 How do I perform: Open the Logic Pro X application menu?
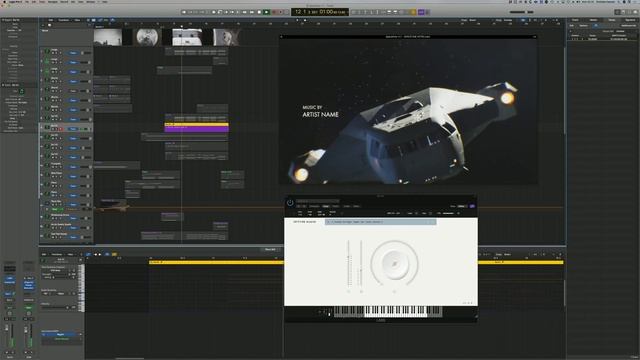coord(16,2)
